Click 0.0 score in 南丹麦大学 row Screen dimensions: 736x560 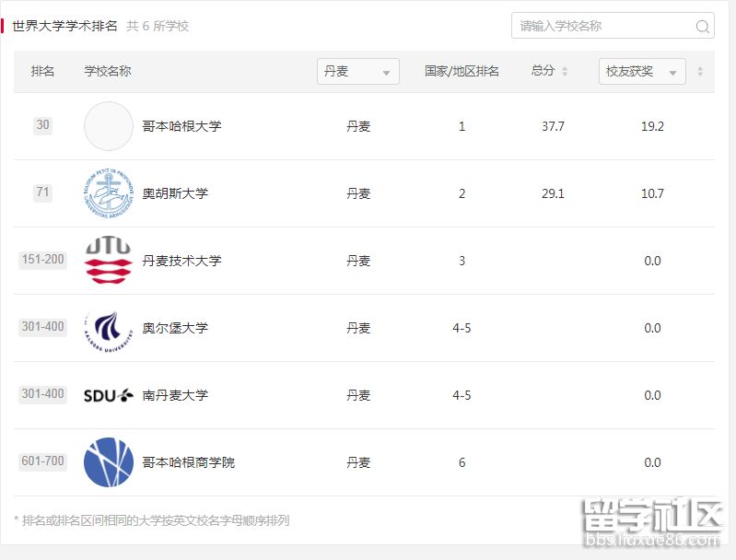[652, 395]
